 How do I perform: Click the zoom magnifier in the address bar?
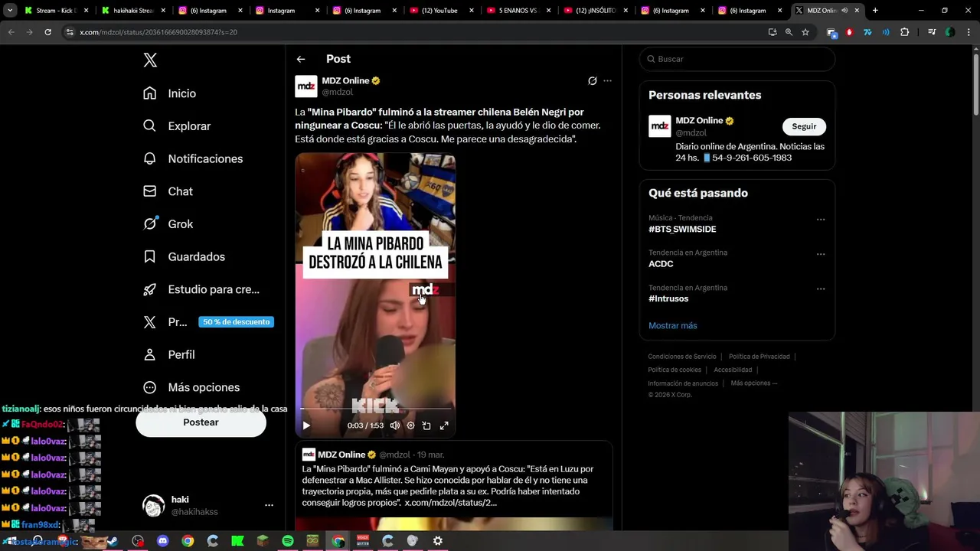pos(789,32)
